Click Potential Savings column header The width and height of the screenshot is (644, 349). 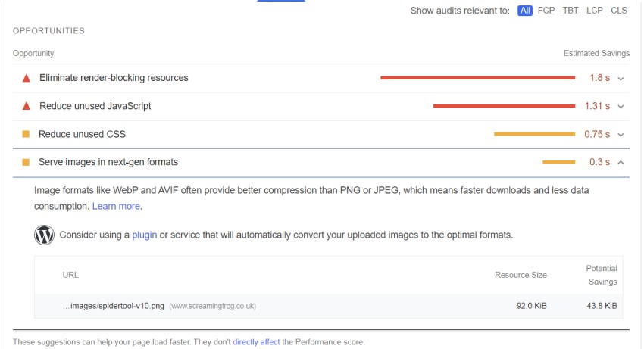pyautogui.click(x=602, y=275)
